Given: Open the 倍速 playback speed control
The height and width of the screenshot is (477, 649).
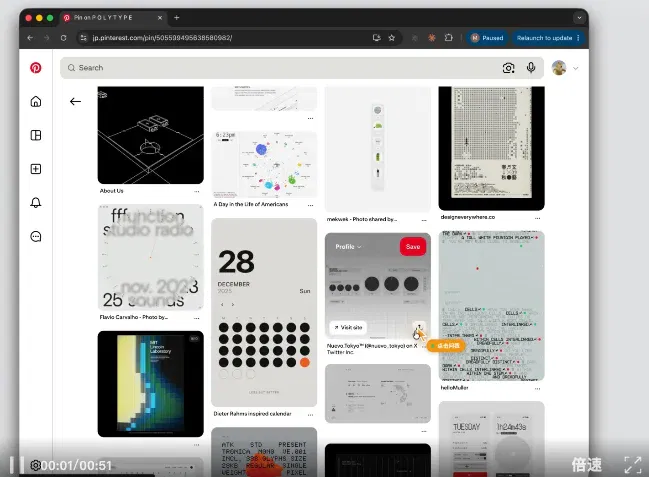Looking at the screenshot, I should pyautogui.click(x=587, y=465).
